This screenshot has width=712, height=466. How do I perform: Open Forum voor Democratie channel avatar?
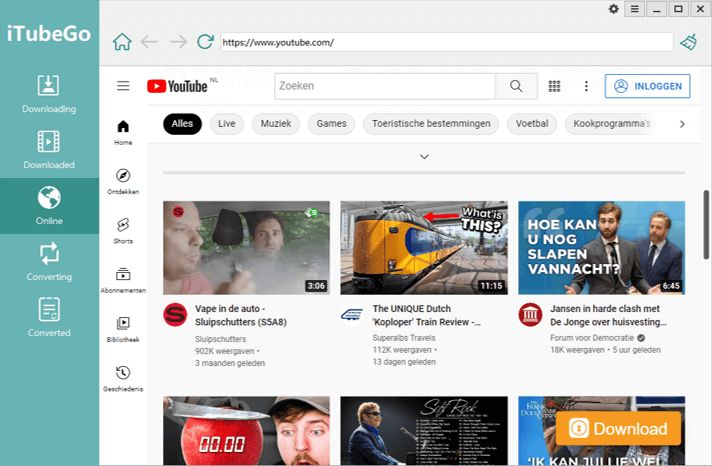530,315
